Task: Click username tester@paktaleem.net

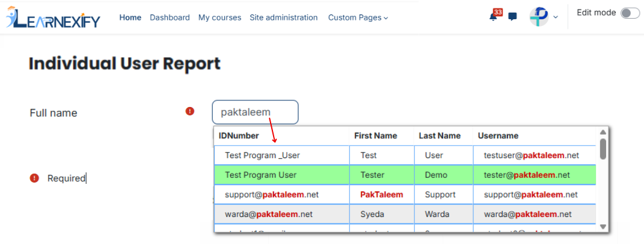Action: (x=527, y=175)
